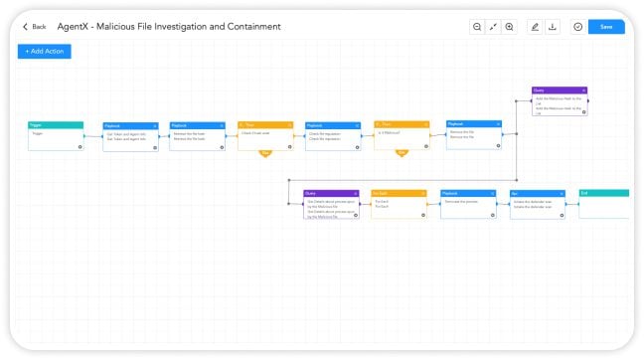
Task: Click the pencil edit icon
Action: pyautogui.click(x=535, y=27)
